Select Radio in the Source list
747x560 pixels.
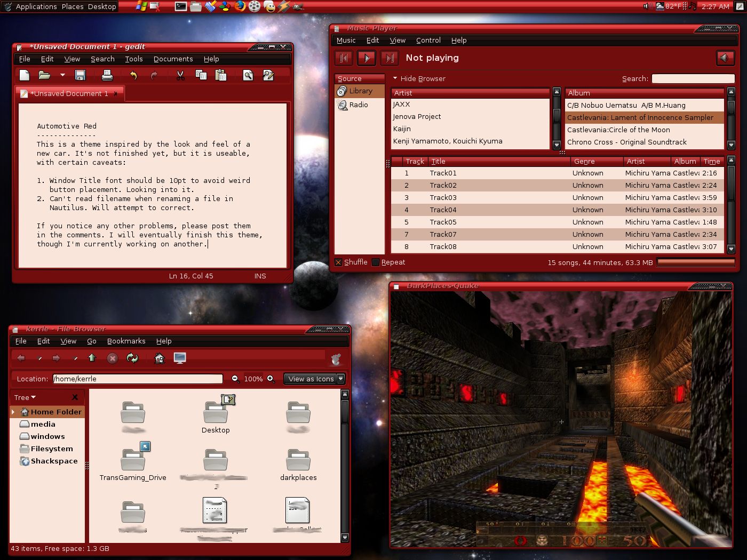360,105
